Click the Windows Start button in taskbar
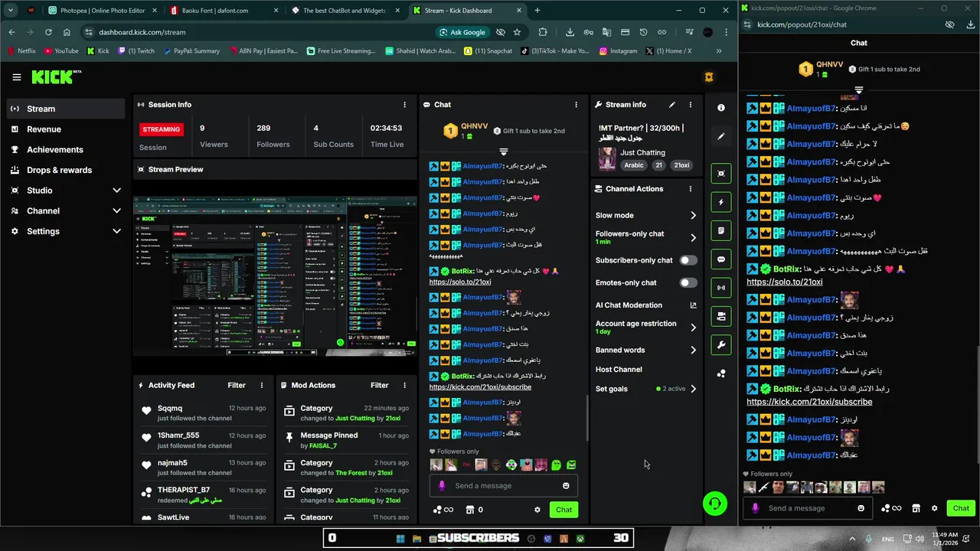Viewport: 980px width, 551px height. coord(400,539)
